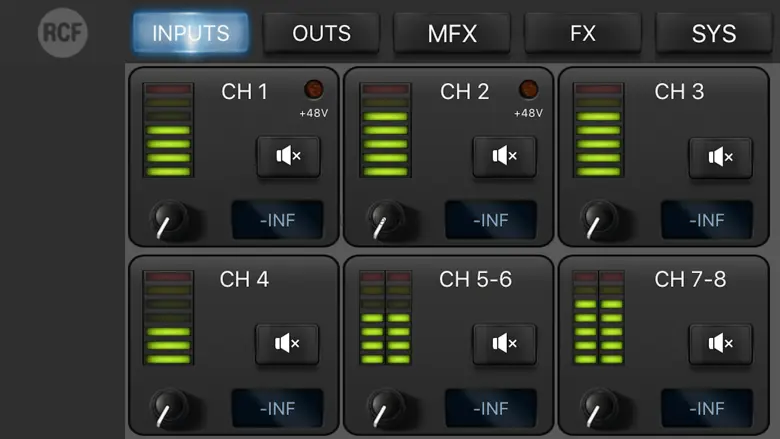Toggle +48V phantom power on CH 2
The image size is (780, 439).
[528, 90]
